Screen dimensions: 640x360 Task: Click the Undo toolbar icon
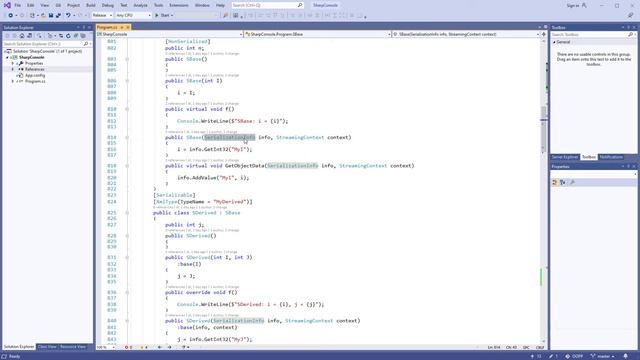[68, 16]
